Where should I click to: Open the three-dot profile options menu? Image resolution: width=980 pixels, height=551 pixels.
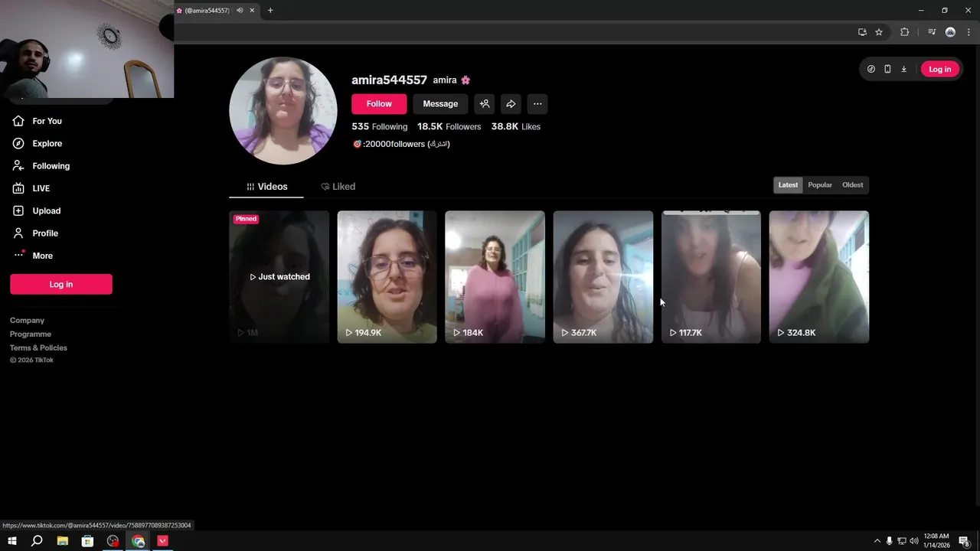click(537, 104)
